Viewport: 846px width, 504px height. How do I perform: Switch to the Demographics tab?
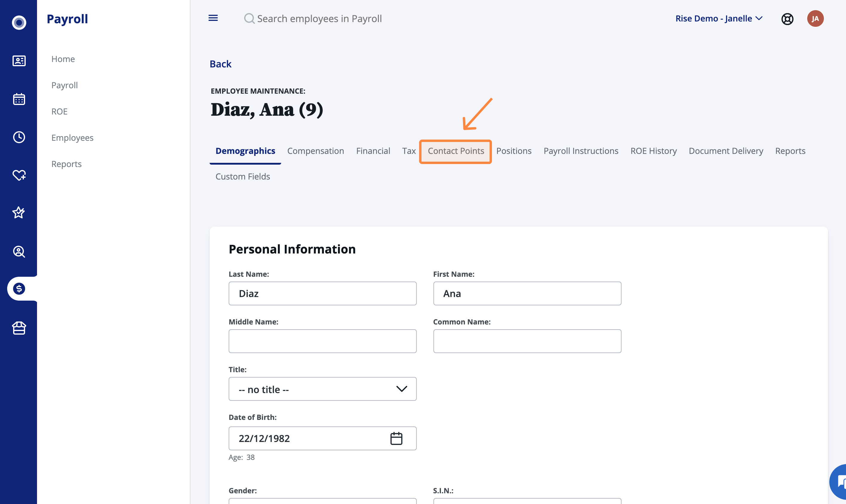(245, 151)
